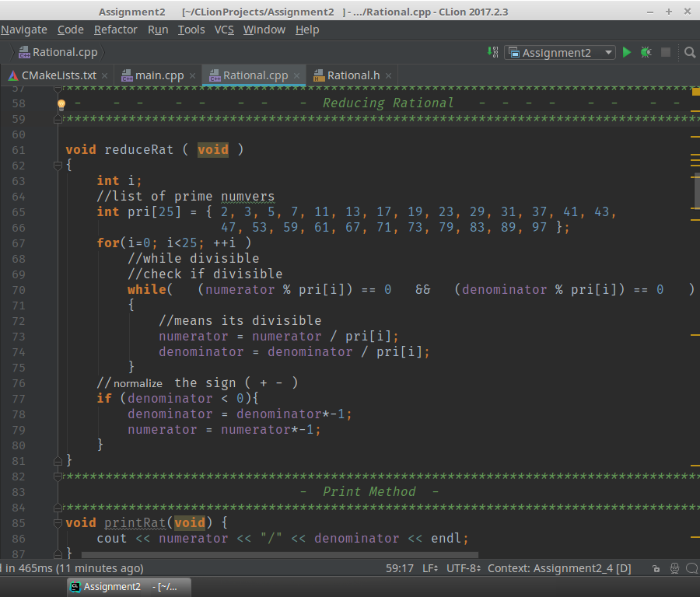Screen dimensions: 700x597
Task: Open Search Everywhere magnifier in the toolbar
Action: pyautogui.click(x=690, y=53)
